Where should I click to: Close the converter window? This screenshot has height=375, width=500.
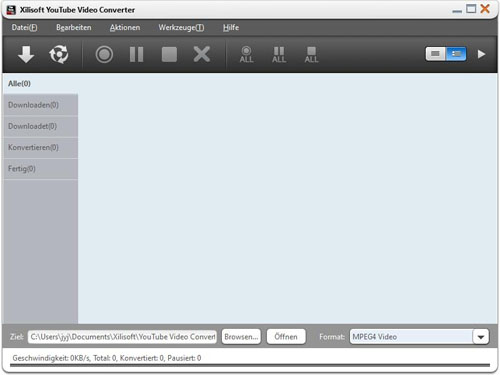coord(485,9)
